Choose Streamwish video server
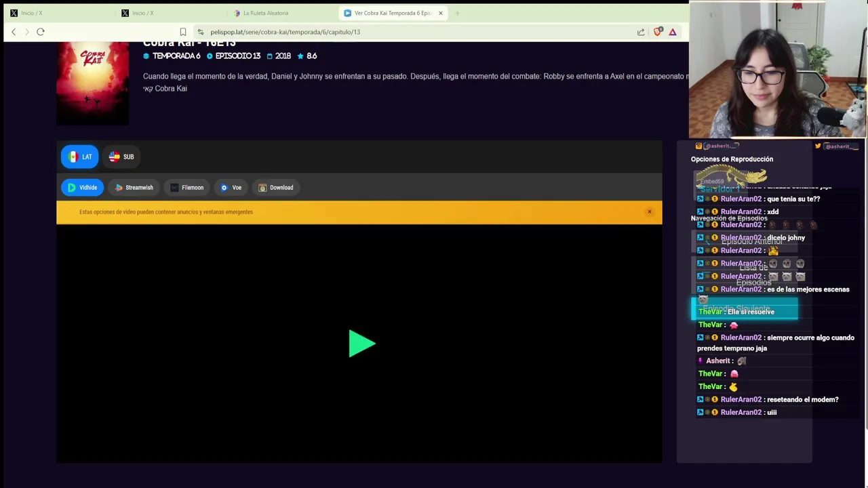Viewport: 868px width, 488px height. 134,188
